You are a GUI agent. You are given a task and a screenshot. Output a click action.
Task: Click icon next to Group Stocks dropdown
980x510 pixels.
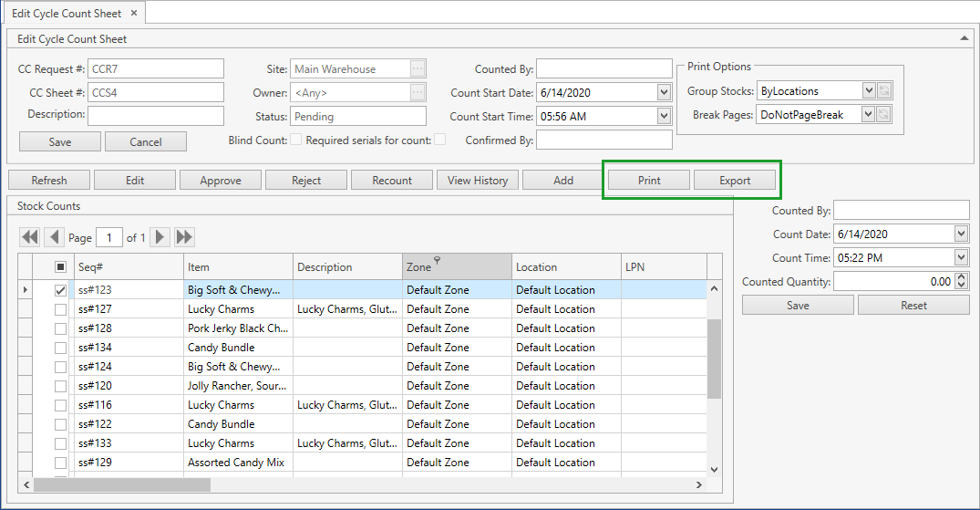[x=884, y=90]
